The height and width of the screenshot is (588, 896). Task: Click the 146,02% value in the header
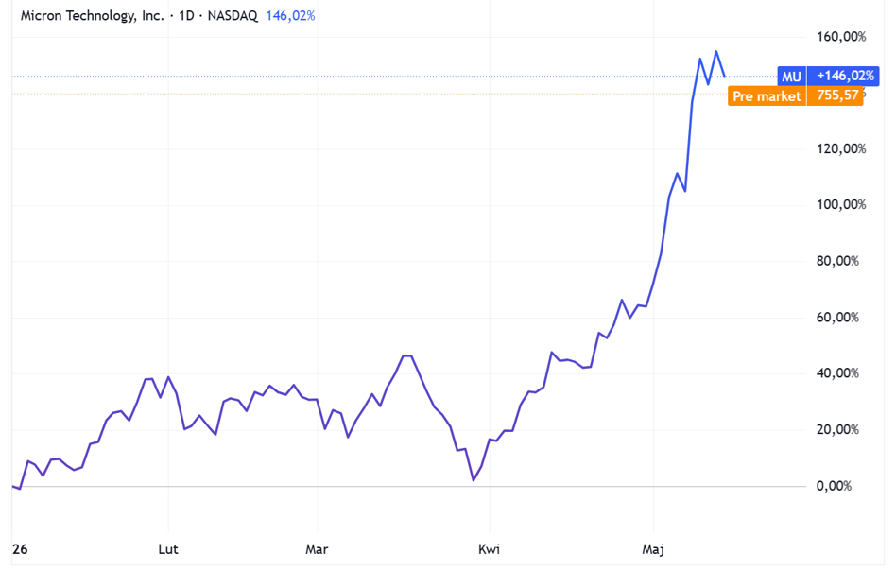(290, 15)
